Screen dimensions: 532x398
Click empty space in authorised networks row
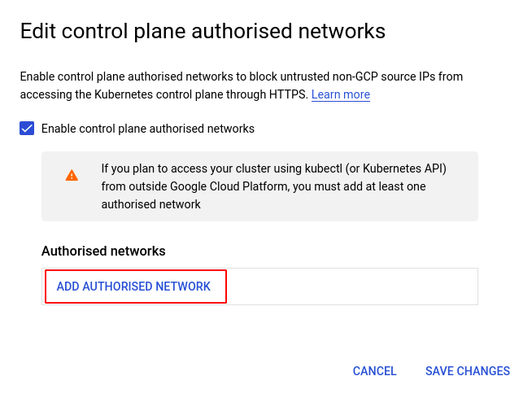[x=350, y=286]
